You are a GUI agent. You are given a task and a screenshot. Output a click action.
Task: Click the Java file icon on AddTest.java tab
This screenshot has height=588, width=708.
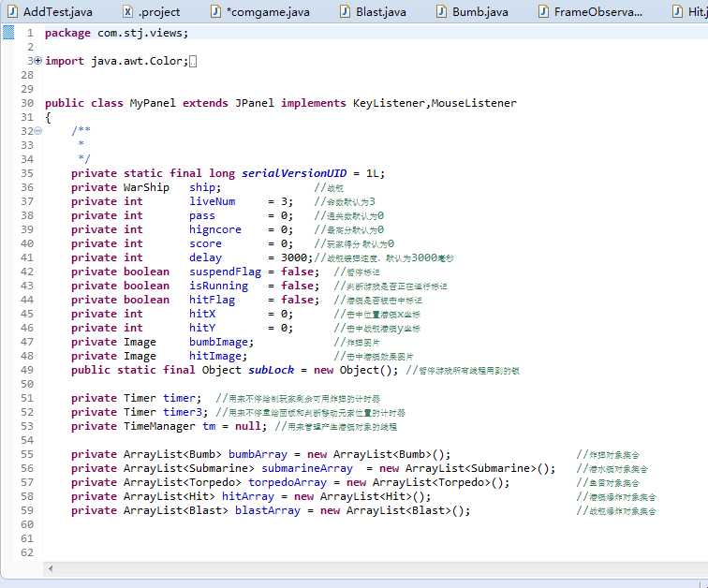pos(13,11)
